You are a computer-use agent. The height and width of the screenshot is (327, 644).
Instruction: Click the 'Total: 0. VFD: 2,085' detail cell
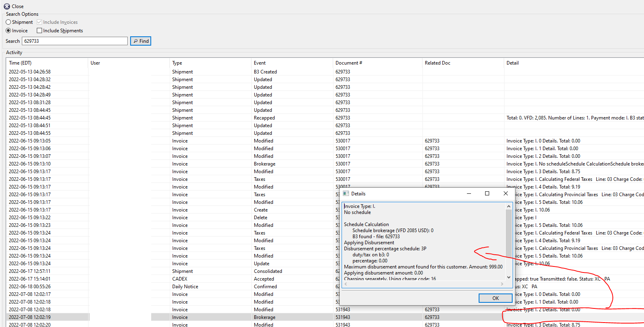point(575,118)
